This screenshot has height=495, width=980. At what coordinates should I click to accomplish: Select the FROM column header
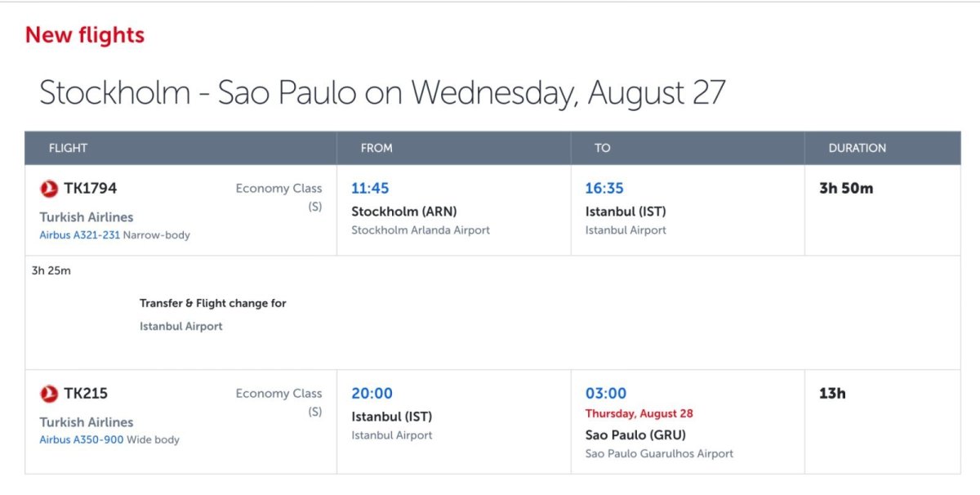(376, 148)
